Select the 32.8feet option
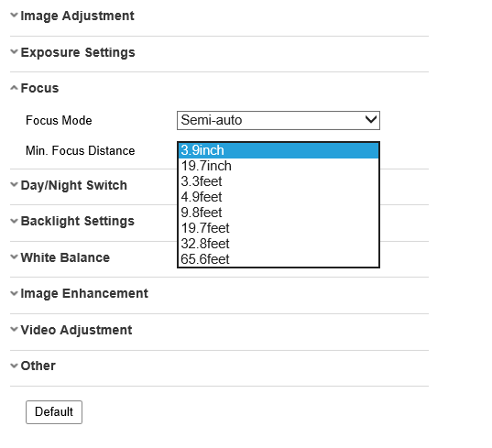Image resolution: width=492 pixels, height=448 pixels. tap(279, 244)
